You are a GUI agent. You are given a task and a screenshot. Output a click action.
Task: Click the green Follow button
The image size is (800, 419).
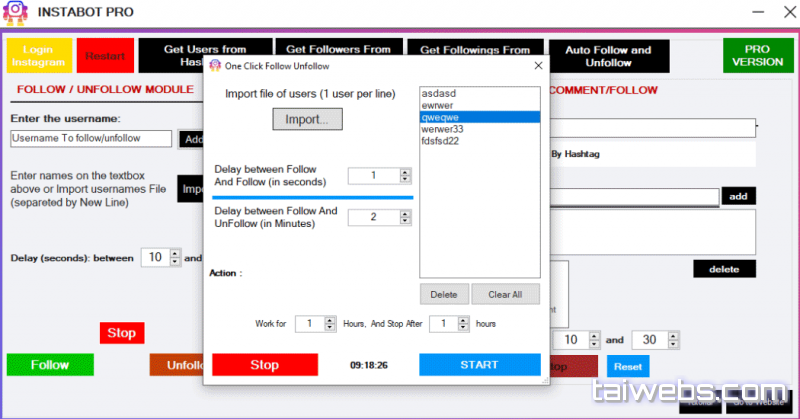[x=50, y=365]
